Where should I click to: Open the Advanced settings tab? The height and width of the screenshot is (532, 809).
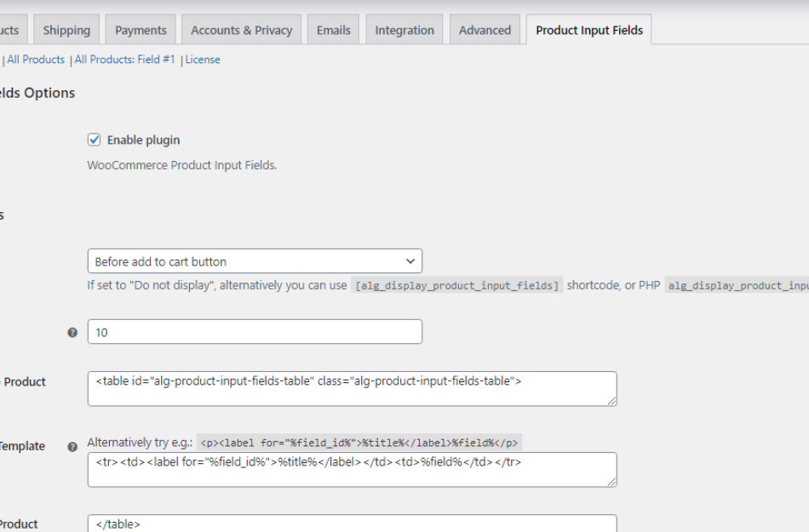coord(485,28)
